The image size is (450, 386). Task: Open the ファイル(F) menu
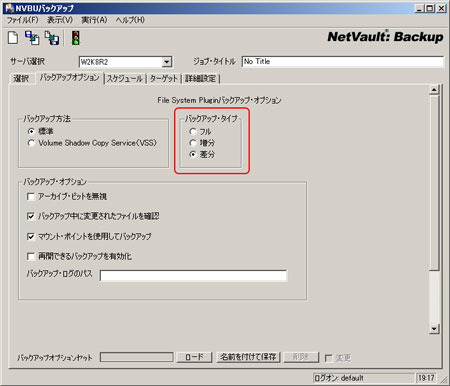point(22,20)
